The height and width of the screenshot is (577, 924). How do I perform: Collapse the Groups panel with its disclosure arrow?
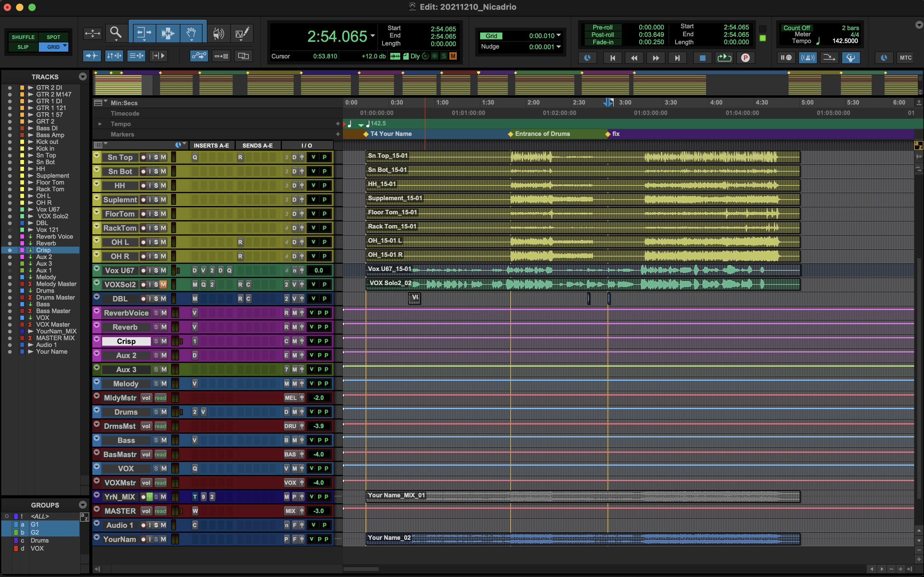[x=83, y=505]
